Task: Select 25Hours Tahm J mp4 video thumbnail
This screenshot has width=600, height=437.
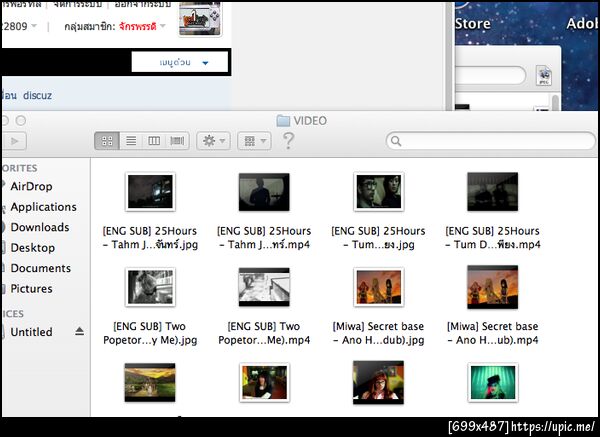Action: click(264, 192)
